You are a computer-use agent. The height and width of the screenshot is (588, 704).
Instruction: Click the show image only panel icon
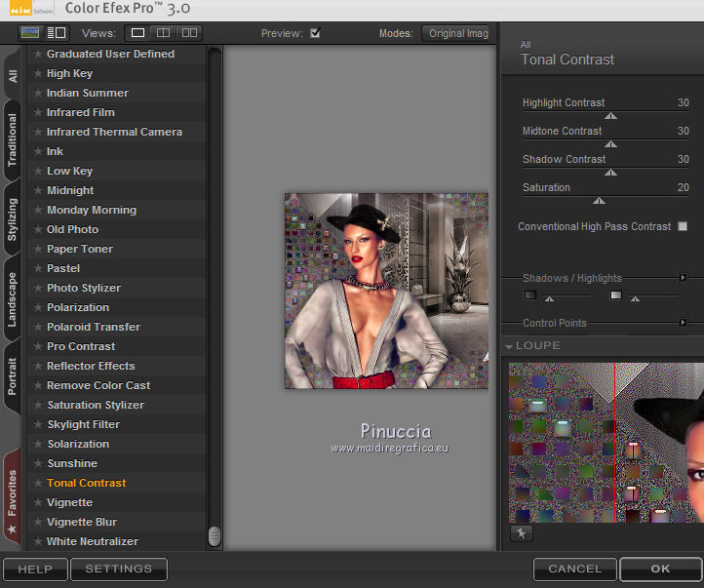pyautogui.click(x=30, y=33)
